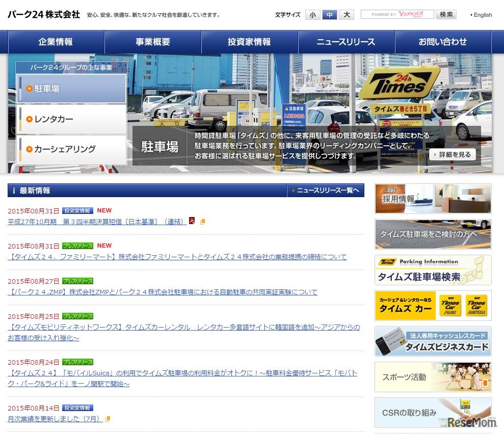Open the タイムズビジネスカード cashless card banner
Screen dimensions: 504x434
click(x=432, y=341)
